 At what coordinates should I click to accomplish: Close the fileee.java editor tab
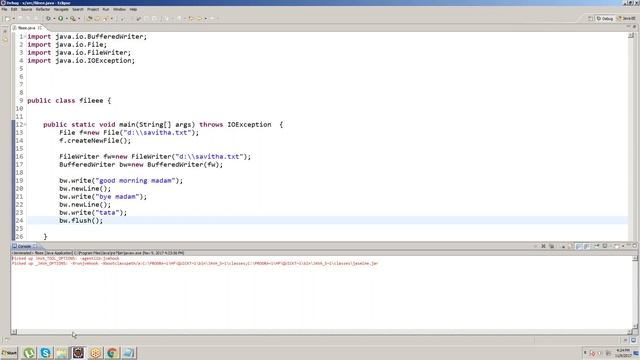click(x=40, y=28)
